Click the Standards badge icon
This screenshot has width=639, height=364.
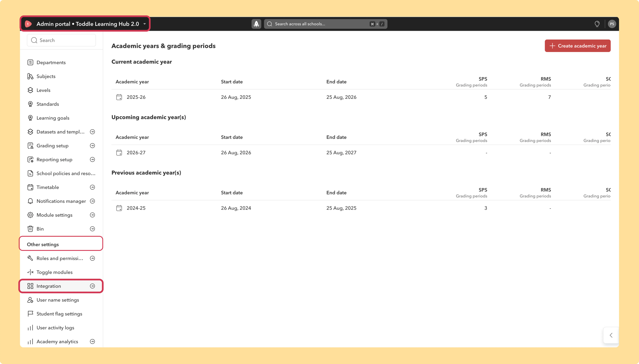pos(30,104)
